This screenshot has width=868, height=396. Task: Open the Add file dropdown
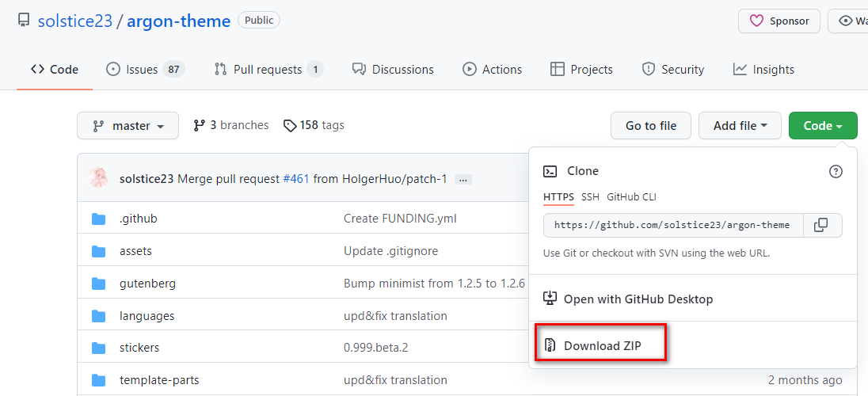(x=740, y=126)
